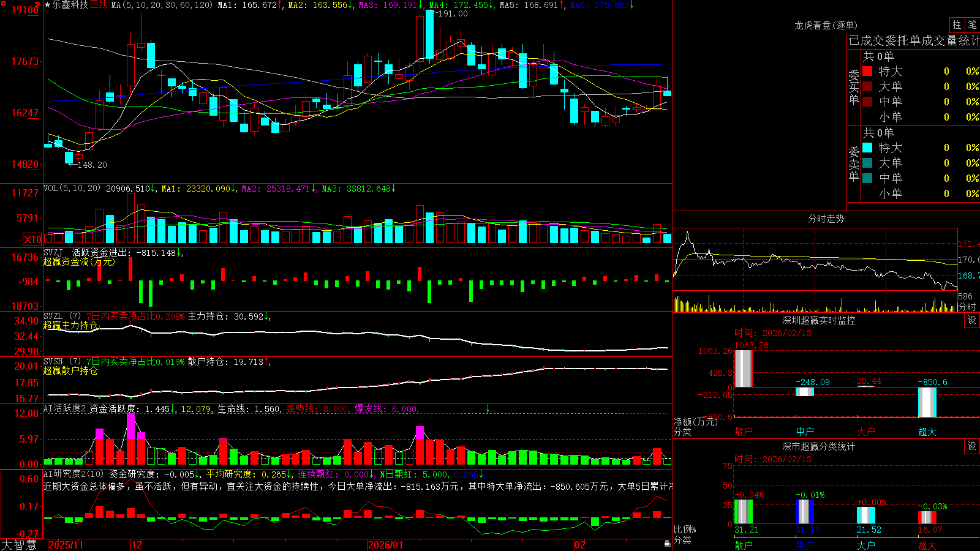This screenshot has width=980, height=551.
Task: Select the 中户 31.19 ratio bar
Action: tap(805, 512)
